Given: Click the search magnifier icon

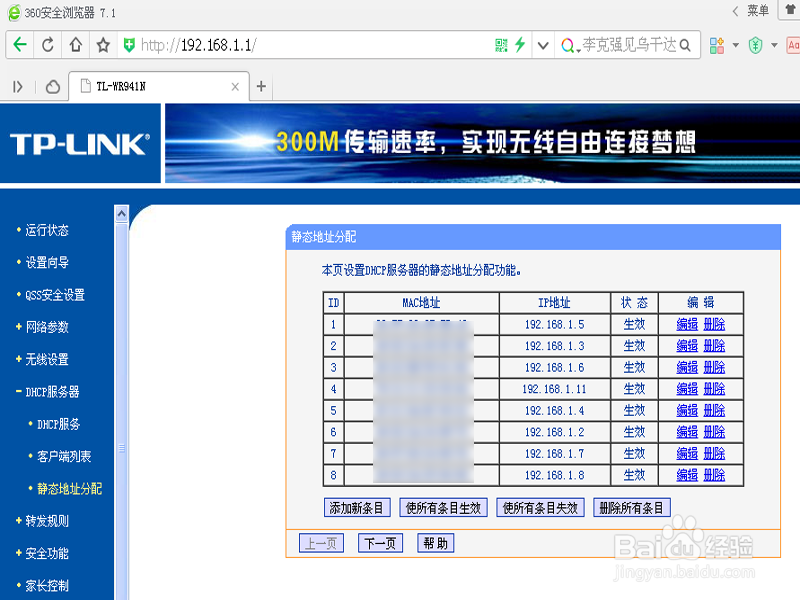Looking at the screenshot, I should click(x=685, y=45).
